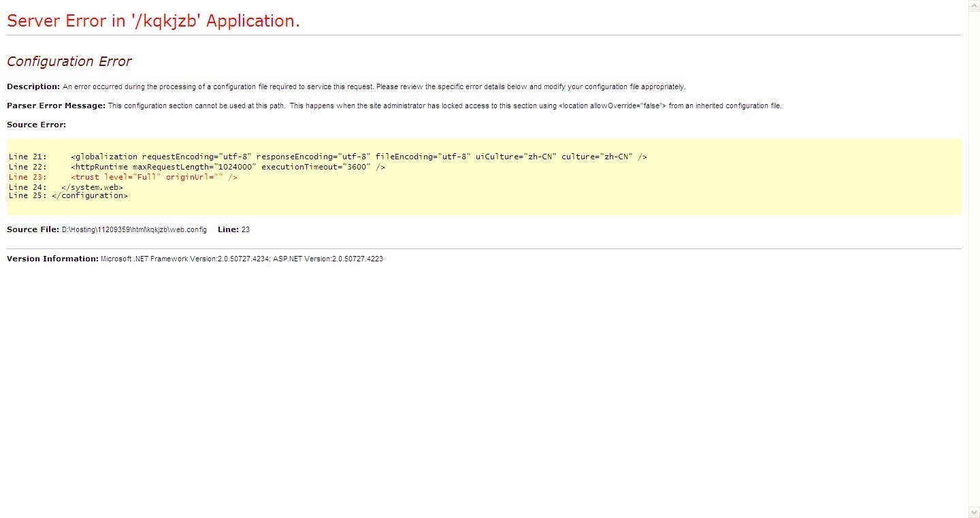Click the 'Server Error in /kqkjzb Application' heading
Screen dimensions: 980x518
click(153, 21)
